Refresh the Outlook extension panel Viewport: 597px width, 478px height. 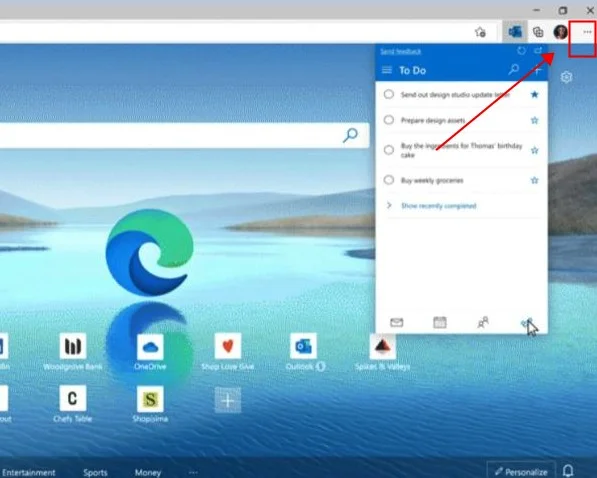pyautogui.click(x=521, y=51)
